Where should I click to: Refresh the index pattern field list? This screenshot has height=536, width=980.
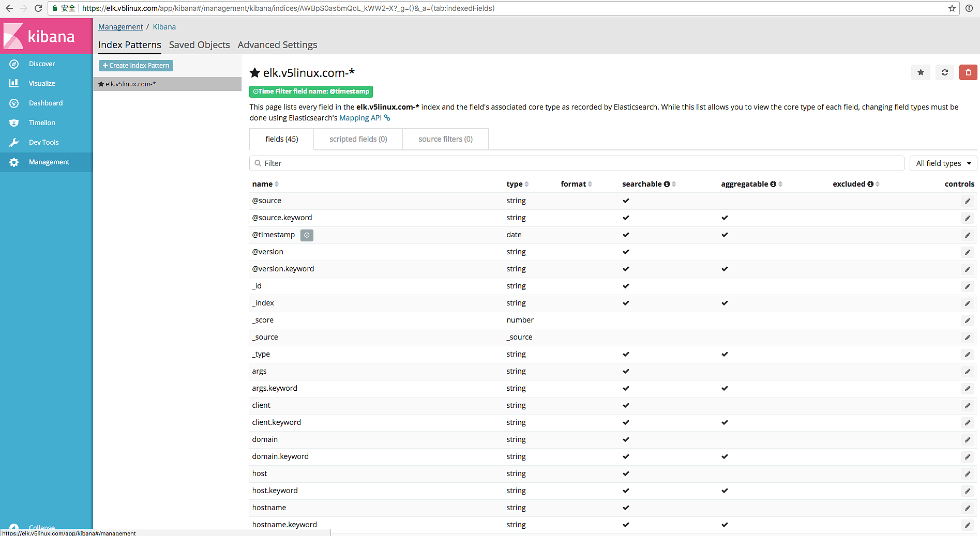(x=944, y=73)
